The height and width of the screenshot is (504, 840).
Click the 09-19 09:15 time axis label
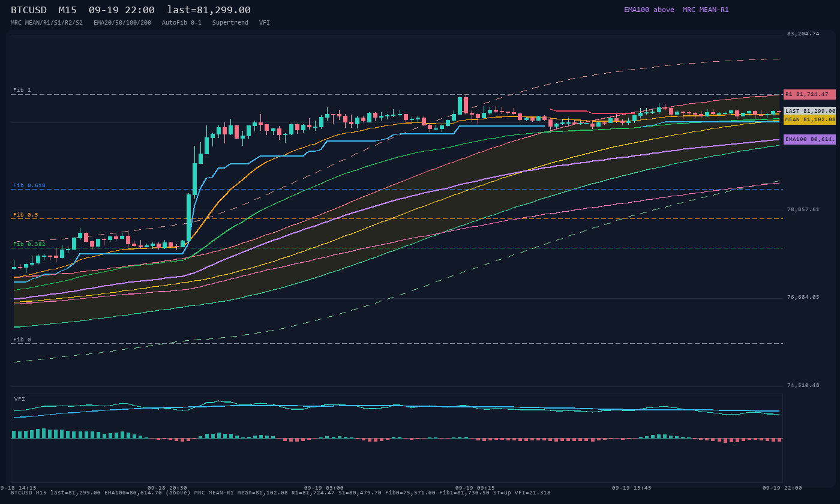475,488
